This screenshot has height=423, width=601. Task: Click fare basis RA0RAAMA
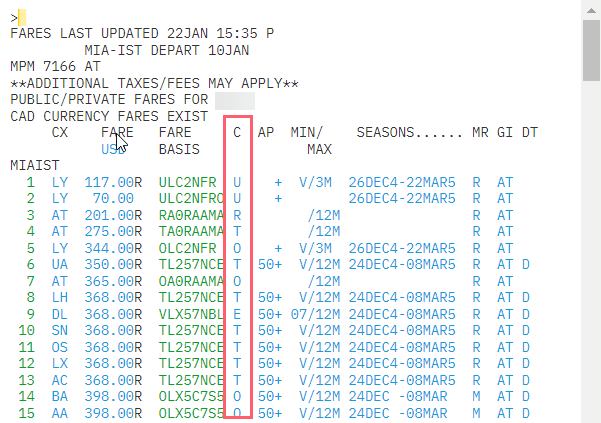(x=191, y=214)
